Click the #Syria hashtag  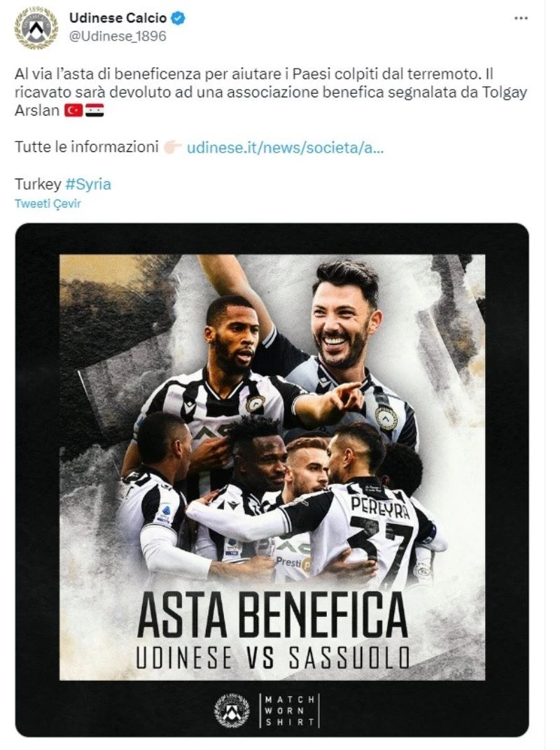(x=88, y=184)
